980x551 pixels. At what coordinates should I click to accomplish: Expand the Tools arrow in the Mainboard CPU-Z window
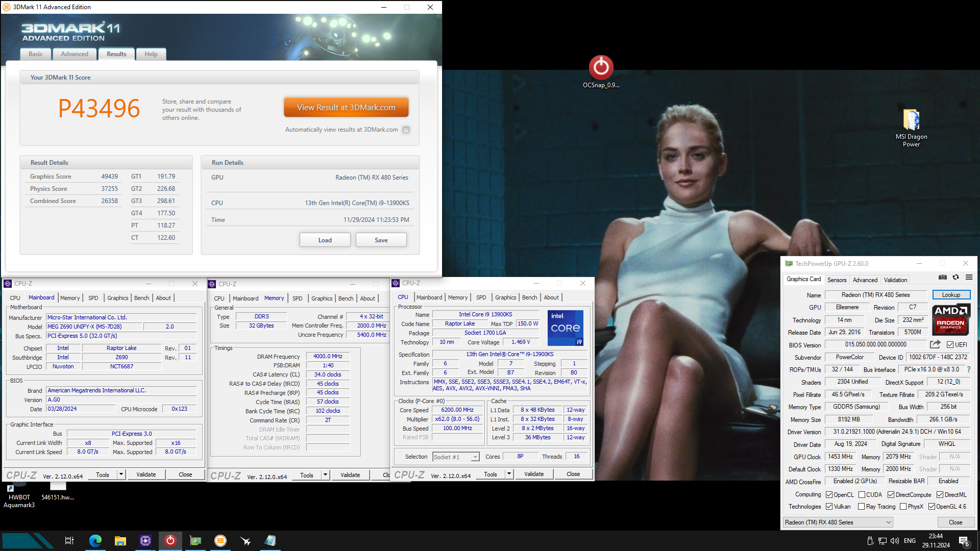pyautogui.click(x=121, y=474)
